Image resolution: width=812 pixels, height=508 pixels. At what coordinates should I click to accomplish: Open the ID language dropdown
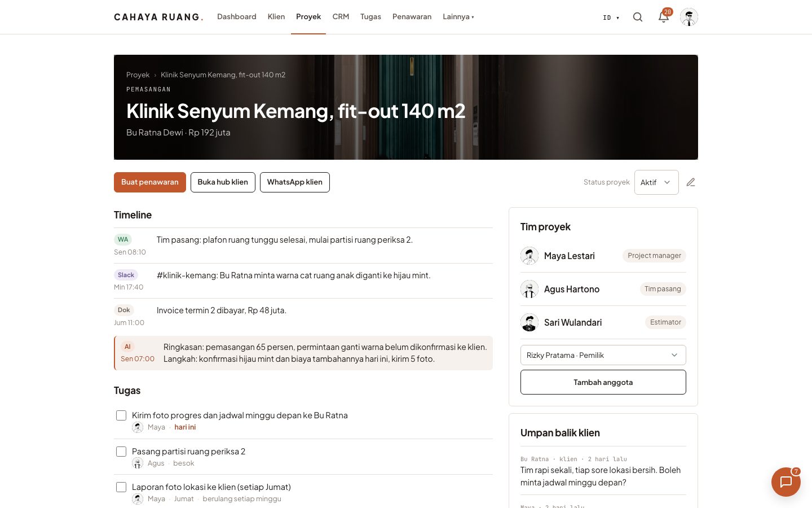point(611,17)
